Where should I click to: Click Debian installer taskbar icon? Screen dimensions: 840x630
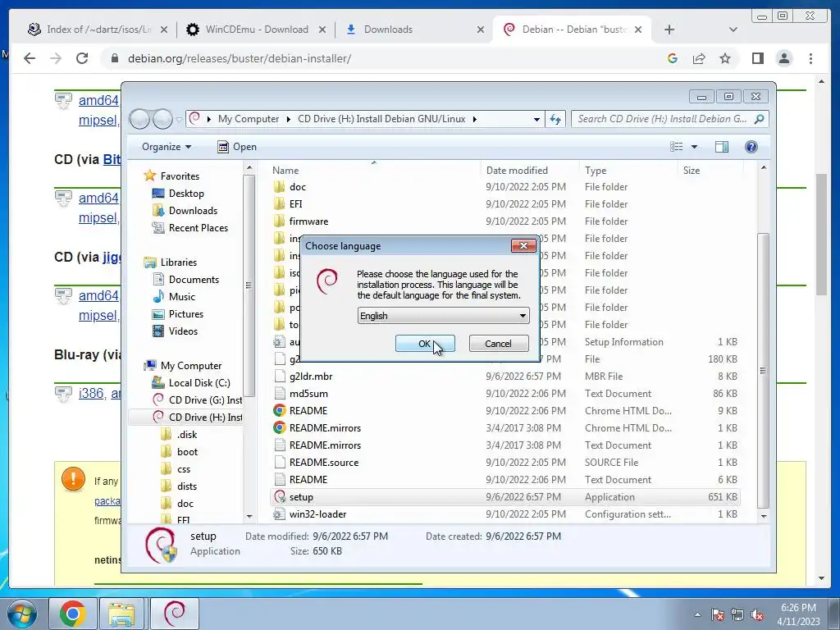pyautogui.click(x=174, y=614)
